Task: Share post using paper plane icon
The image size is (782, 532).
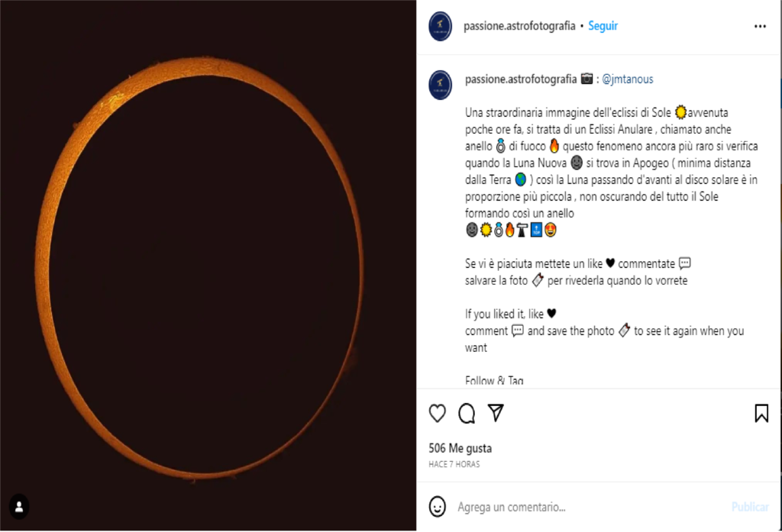Action: [496, 413]
